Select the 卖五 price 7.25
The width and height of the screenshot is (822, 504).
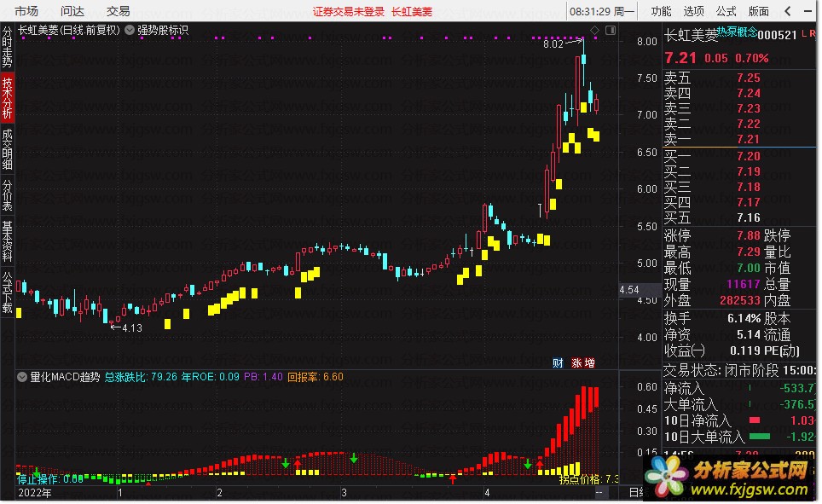tap(749, 78)
